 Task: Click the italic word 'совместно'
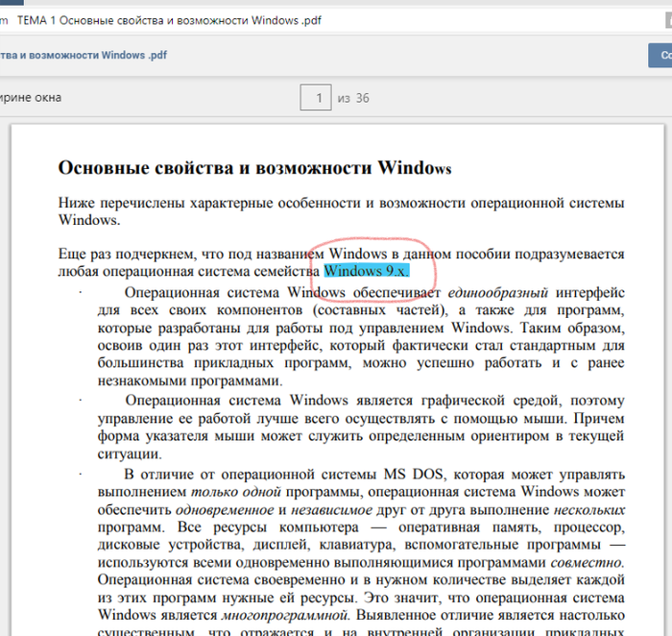pyautogui.click(x=588, y=562)
